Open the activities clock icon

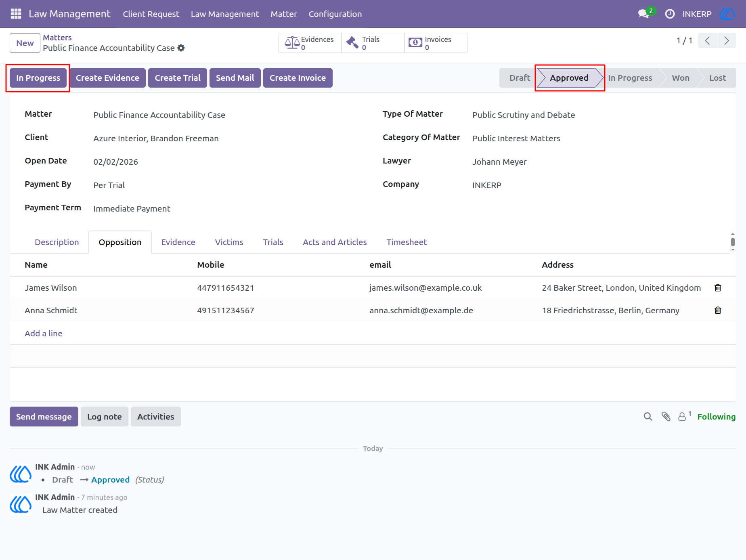click(x=670, y=14)
